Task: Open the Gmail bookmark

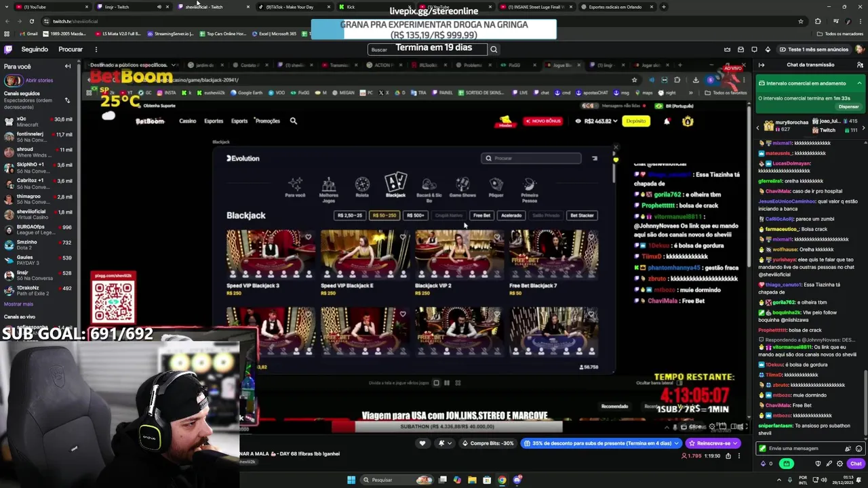Action: pyautogui.click(x=28, y=33)
